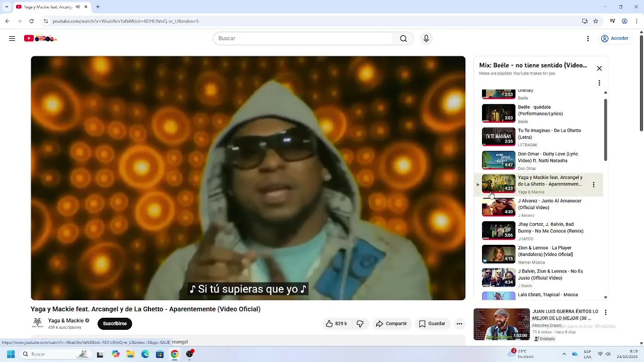Viewport: 644px width, 362px height.
Task: Play Don Omar - Dutty Love item
Action: point(539,161)
